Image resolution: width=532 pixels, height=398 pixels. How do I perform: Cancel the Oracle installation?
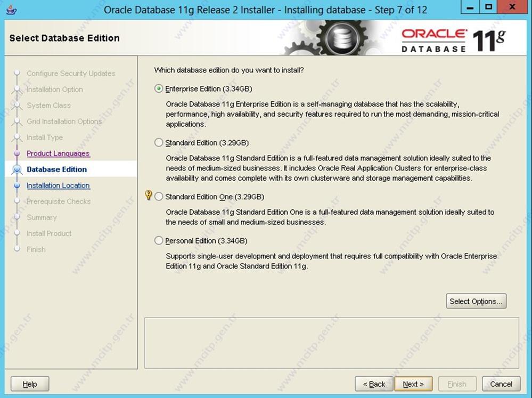pyautogui.click(x=501, y=384)
